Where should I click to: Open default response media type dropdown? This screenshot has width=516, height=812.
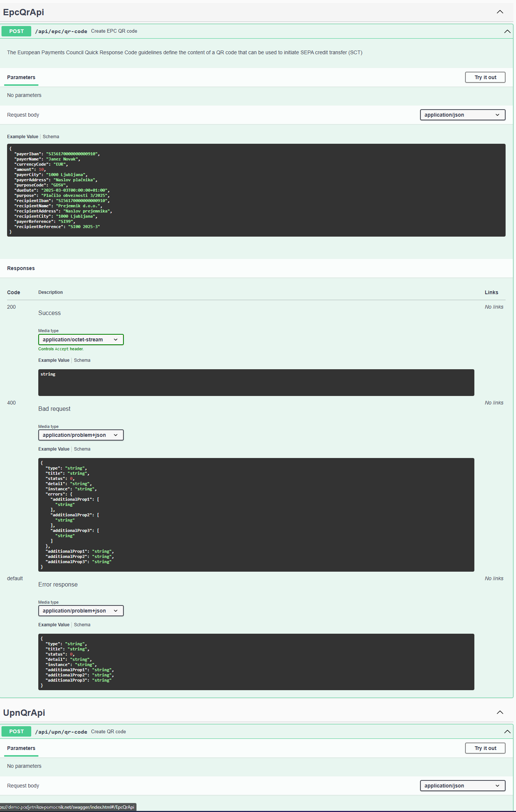[x=81, y=611]
